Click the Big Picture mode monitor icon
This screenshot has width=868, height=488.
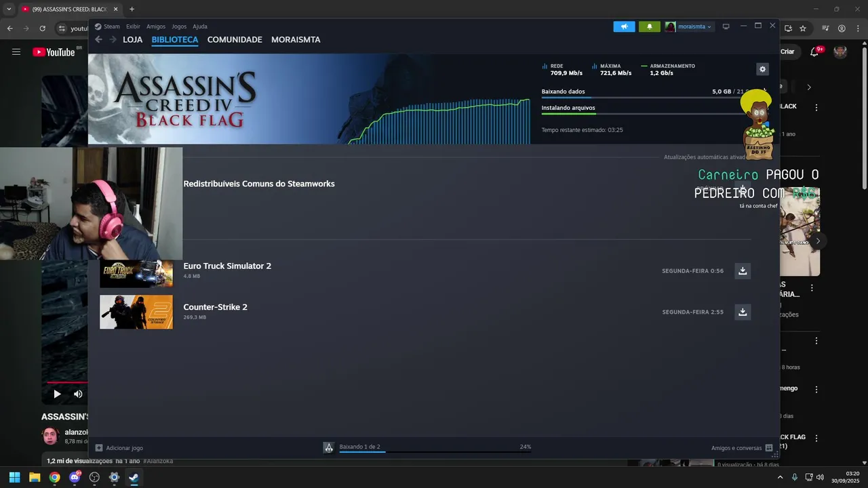tap(726, 26)
